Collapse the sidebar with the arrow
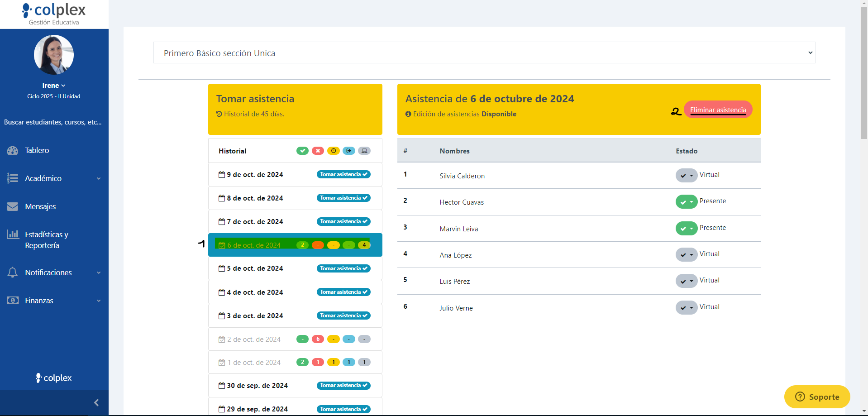Image resolution: width=868 pixels, height=416 pixels. [x=96, y=402]
